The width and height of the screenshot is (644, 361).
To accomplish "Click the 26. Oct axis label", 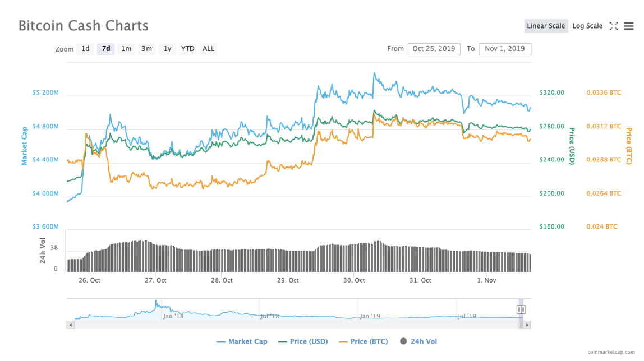I will coord(90,280).
